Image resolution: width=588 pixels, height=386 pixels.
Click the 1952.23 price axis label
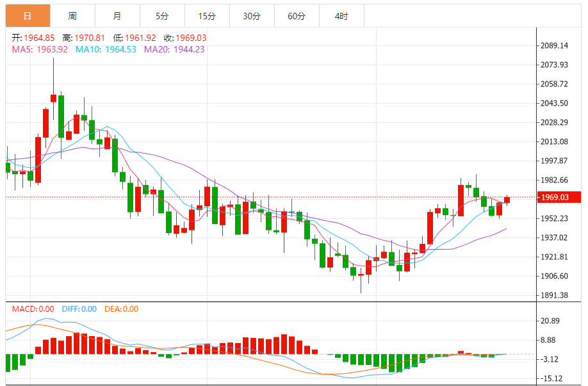click(554, 218)
